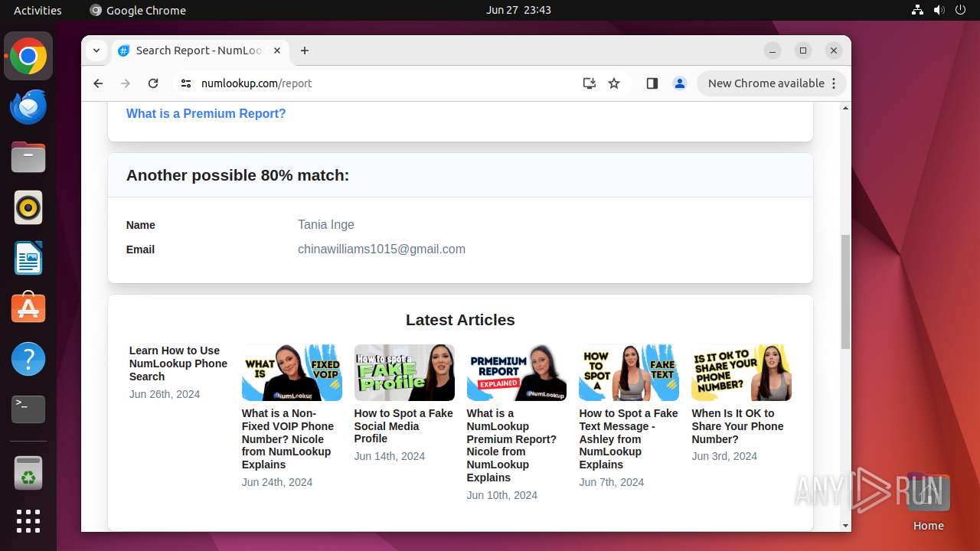
Task: Click the power icon in system tray
Action: [961, 10]
